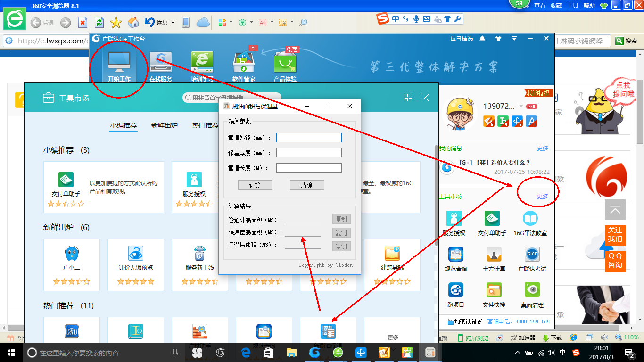
Task: Click 计算 button in calculator dialog
Action: click(x=255, y=185)
